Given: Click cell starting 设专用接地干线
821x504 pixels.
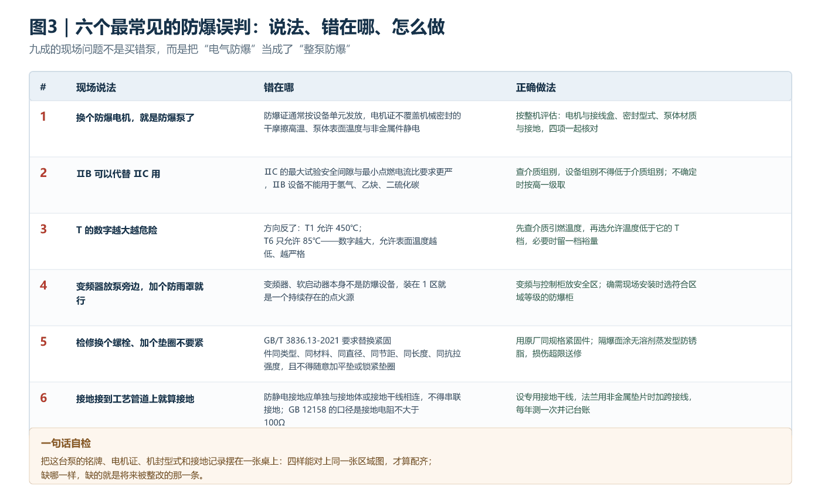Looking at the screenshot, I should click(x=604, y=403).
